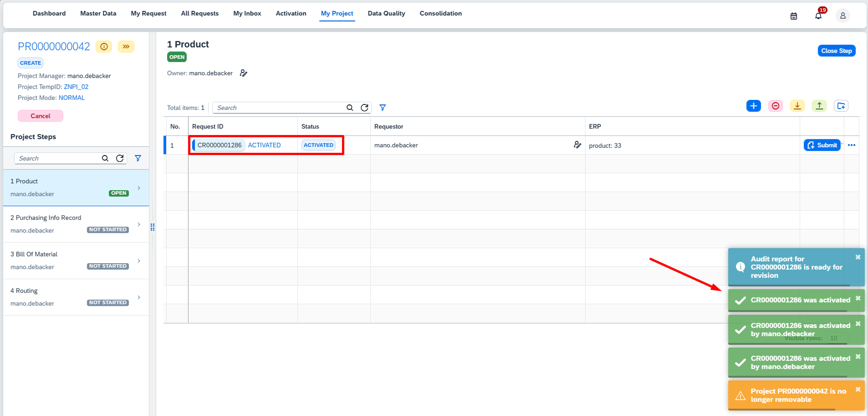This screenshot has width=868, height=416.
Task: Expand the 3 Bill Of Material chevron
Action: tap(139, 261)
